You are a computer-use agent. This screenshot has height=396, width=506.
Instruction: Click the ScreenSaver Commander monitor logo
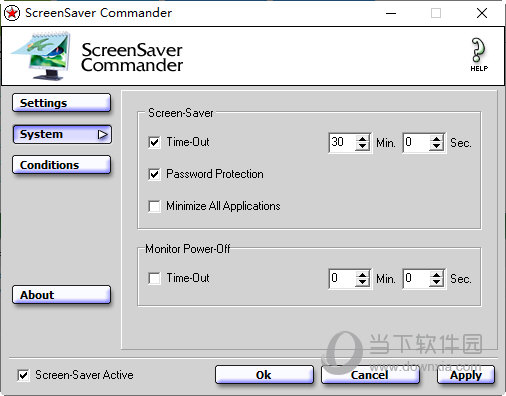[x=42, y=56]
